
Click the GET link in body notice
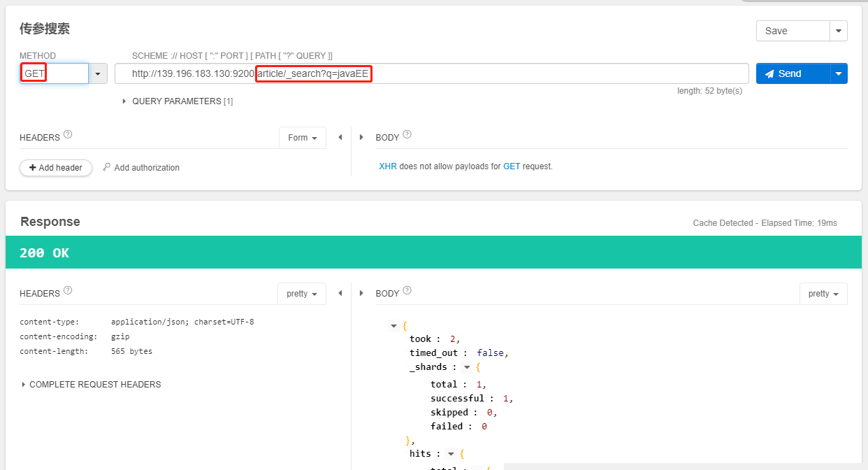coord(512,166)
